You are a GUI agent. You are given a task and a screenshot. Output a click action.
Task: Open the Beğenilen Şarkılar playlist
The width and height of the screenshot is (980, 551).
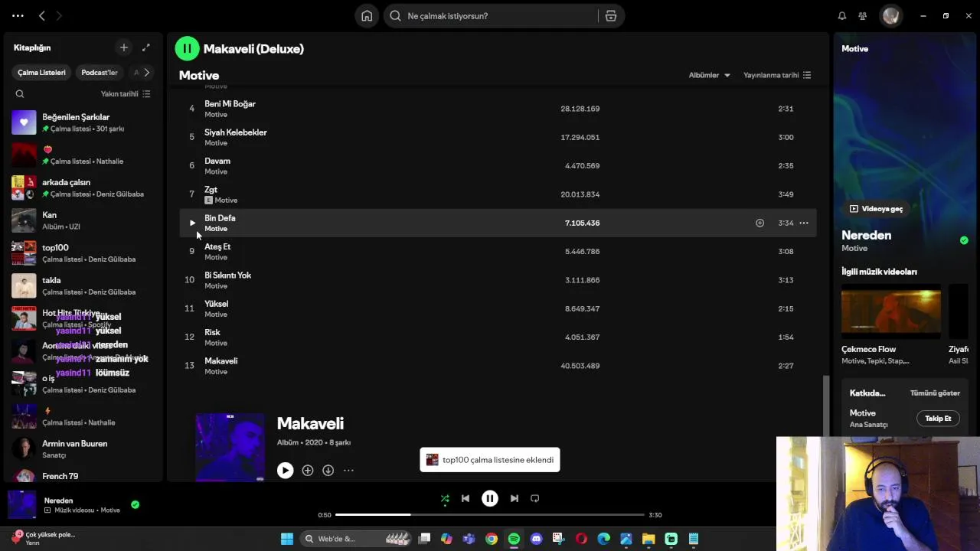pyautogui.click(x=84, y=122)
